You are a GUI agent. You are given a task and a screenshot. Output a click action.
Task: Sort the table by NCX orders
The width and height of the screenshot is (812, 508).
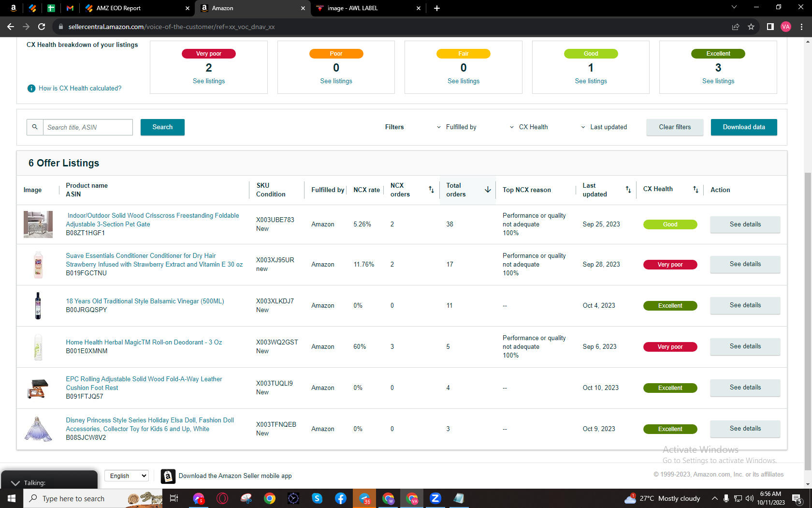click(431, 190)
